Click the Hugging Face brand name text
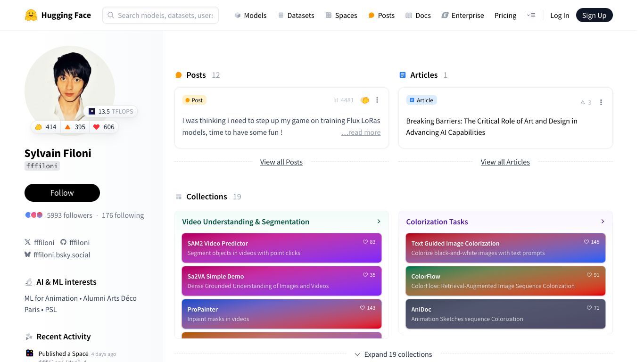The image size is (644, 362). coord(66,15)
